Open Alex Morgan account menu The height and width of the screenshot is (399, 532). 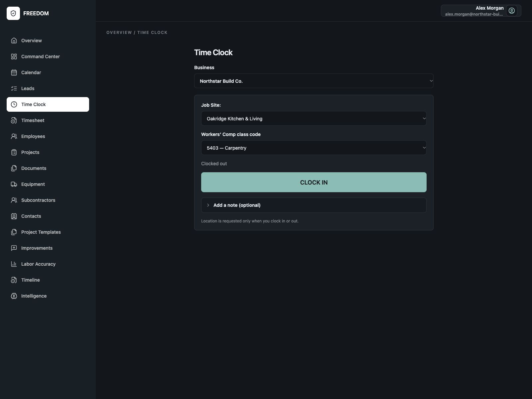pos(481,11)
